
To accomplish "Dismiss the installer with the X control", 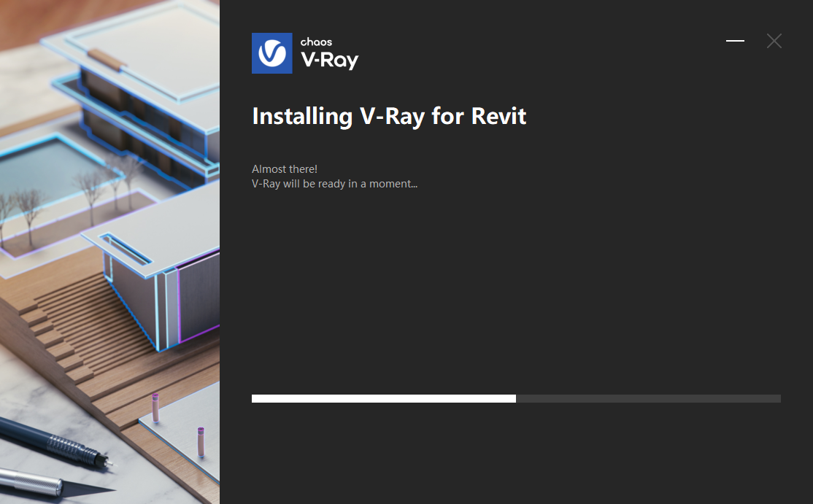I will point(774,41).
